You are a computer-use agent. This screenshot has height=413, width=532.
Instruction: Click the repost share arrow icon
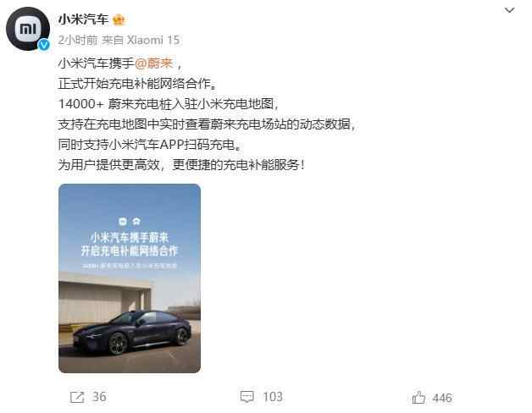(x=77, y=397)
